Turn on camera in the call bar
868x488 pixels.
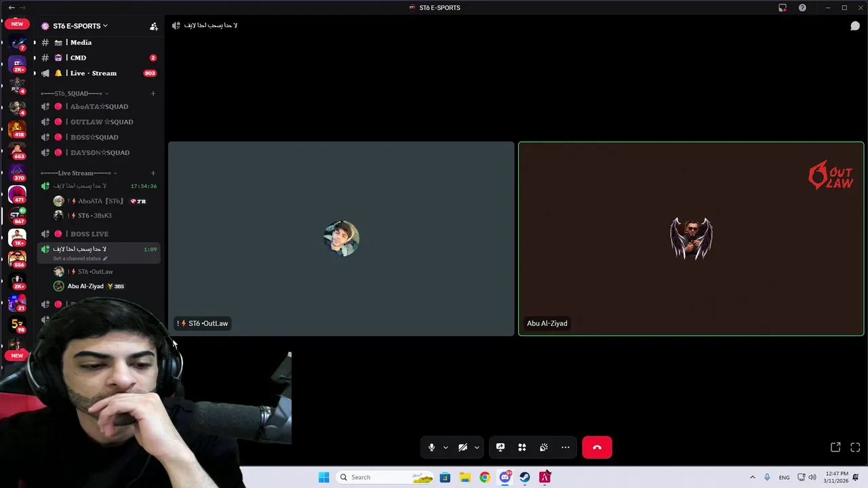click(462, 447)
